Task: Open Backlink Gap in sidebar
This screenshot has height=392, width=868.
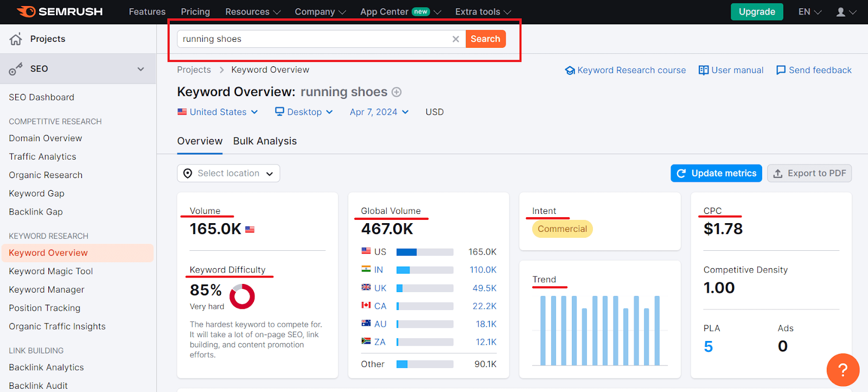Action: point(36,212)
